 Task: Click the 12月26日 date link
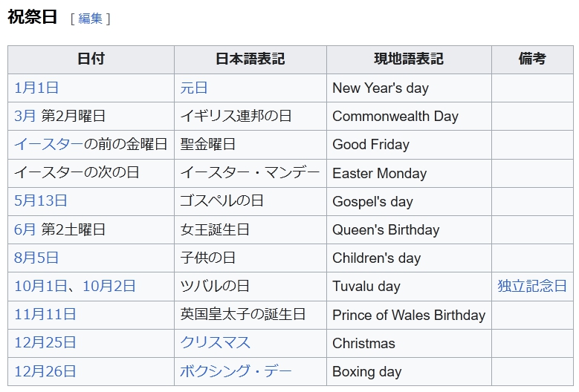click(x=45, y=371)
